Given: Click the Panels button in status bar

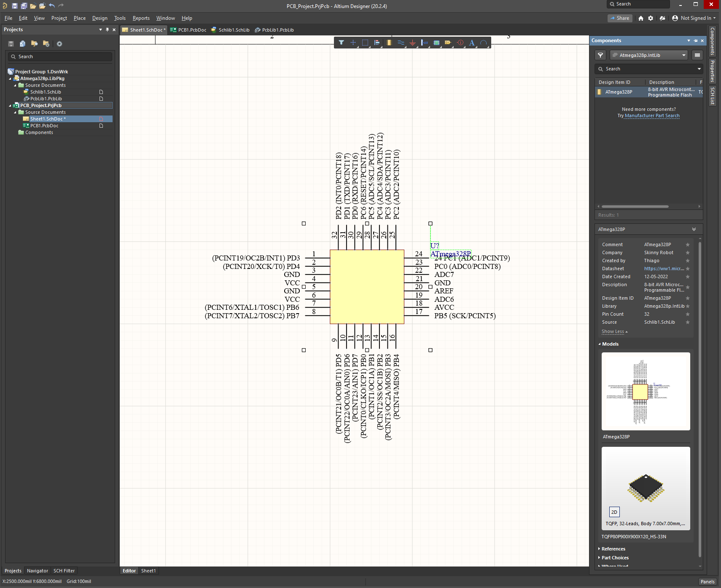Looking at the screenshot, I should point(707,582).
